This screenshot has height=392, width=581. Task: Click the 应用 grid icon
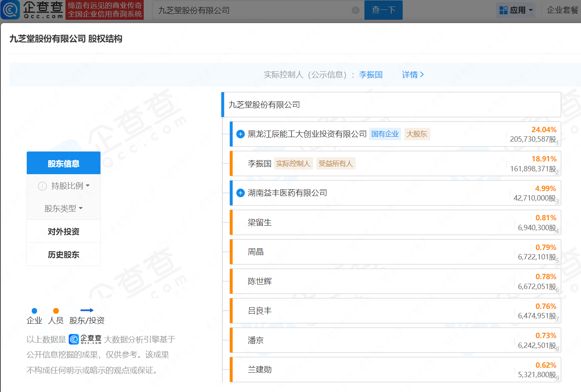(503, 10)
